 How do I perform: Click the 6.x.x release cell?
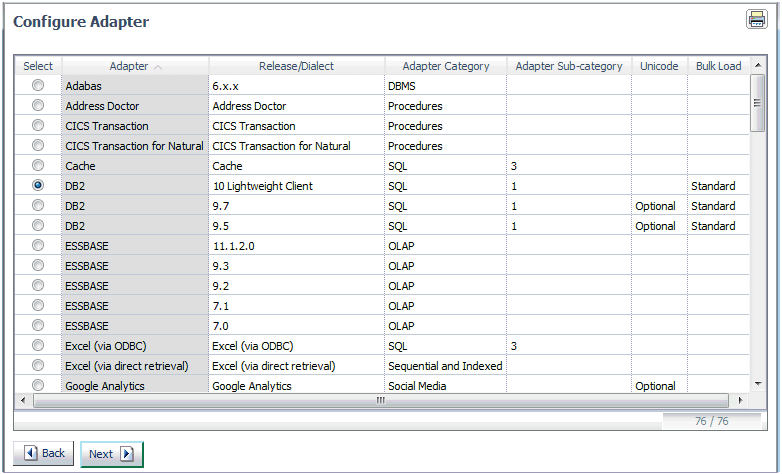click(297, 86)
